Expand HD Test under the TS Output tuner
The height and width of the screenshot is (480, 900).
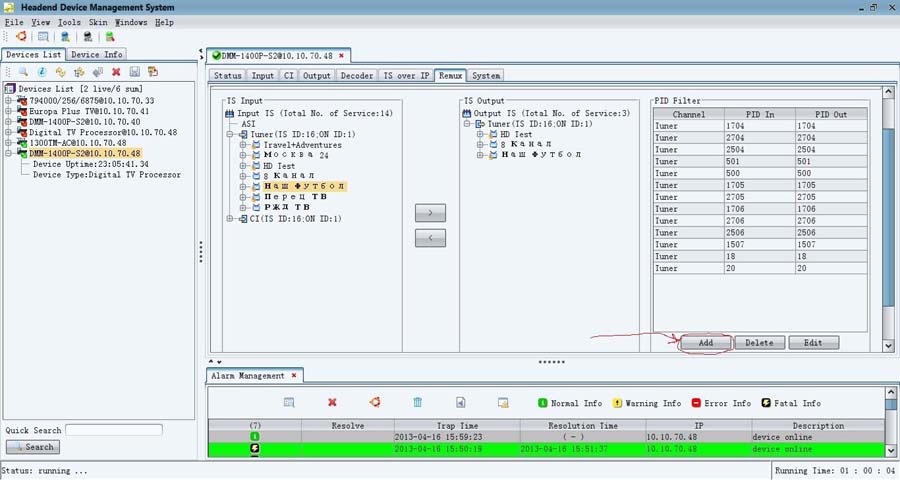point(480,134)
